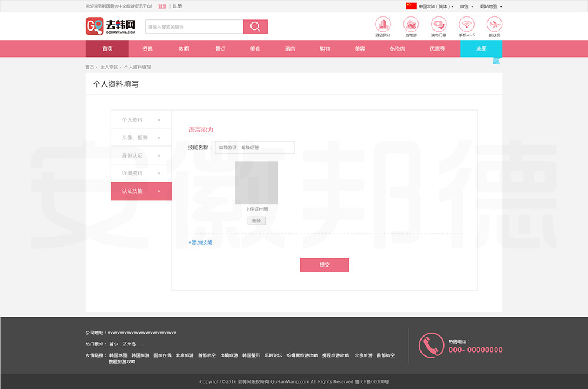Click the 删除 button under the upload
588x389 pixels.
(256, 221)
